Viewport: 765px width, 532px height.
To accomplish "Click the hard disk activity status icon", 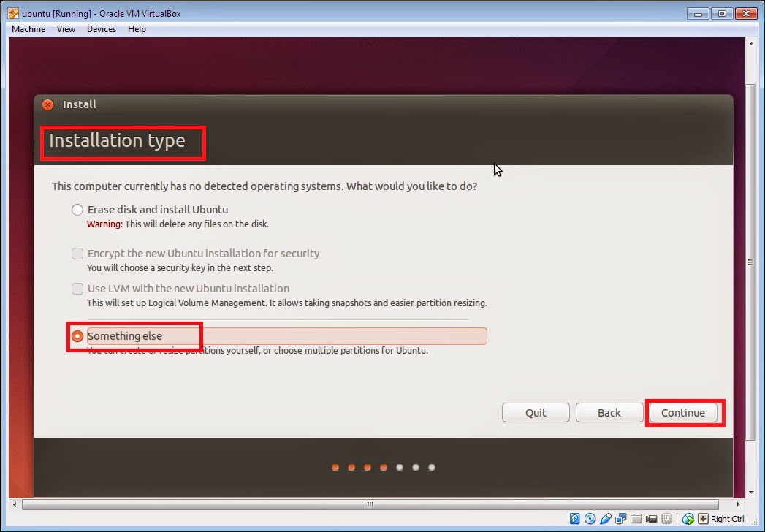I will [x=575, y=518].
